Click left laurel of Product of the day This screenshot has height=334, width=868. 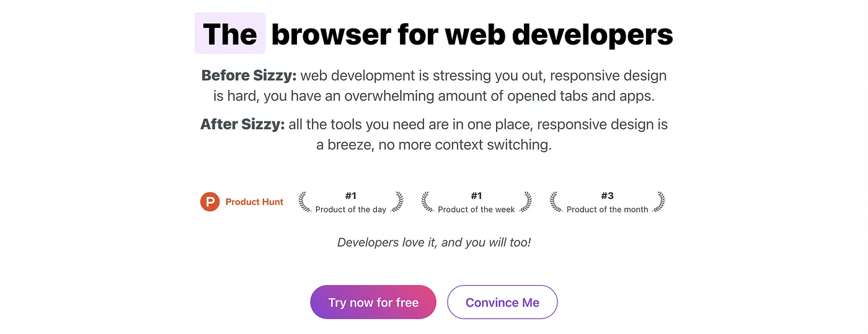[304, 202]
